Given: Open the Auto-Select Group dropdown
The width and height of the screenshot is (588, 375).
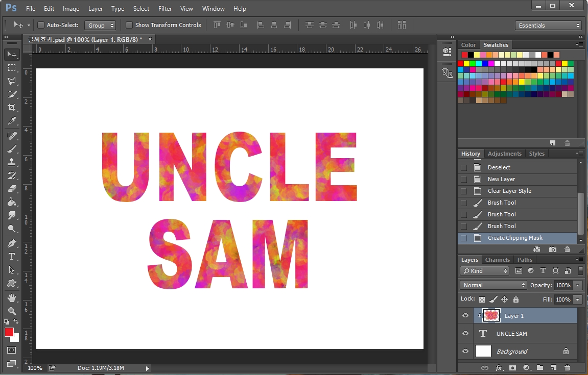Looking at the screenshot, I should coord(100,26).
